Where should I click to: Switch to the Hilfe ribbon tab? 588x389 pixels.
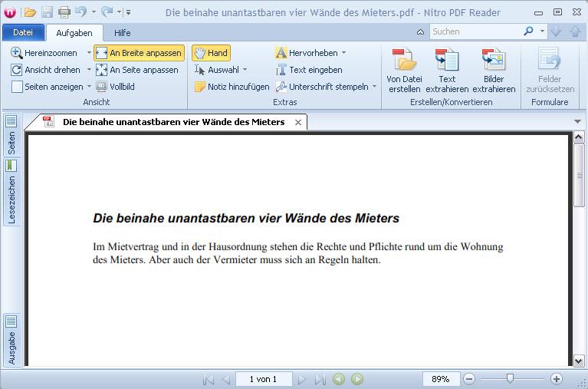[123, 32]
